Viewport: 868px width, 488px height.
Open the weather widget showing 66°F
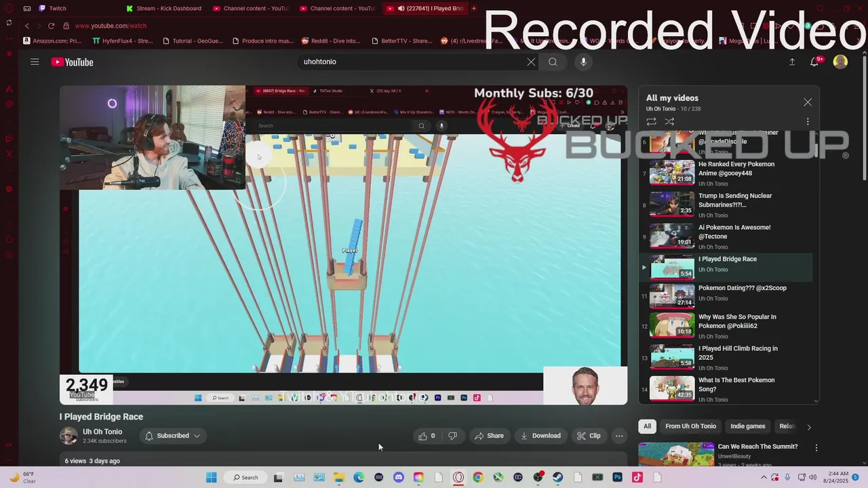[22, 477]
